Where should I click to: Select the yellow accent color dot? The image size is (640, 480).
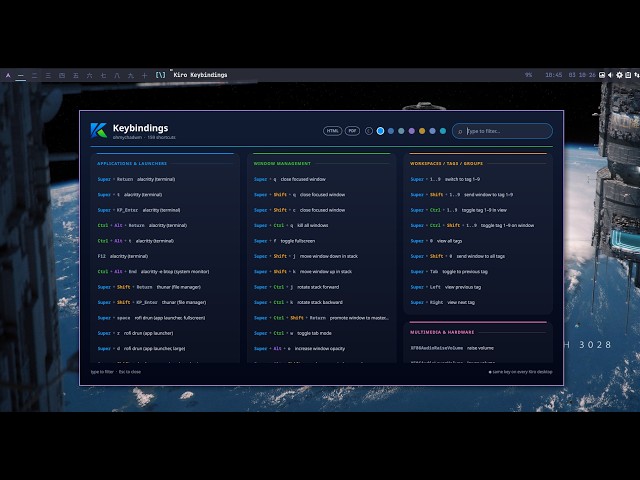tap(422, 131)
